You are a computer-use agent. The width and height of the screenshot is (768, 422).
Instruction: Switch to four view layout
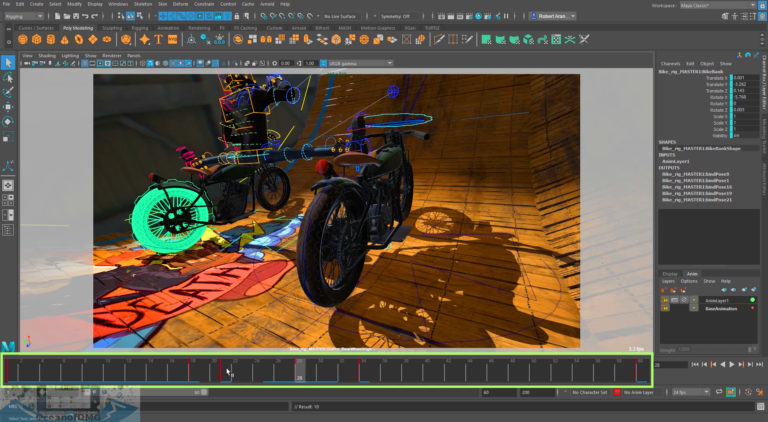click(x=8, y=200)
